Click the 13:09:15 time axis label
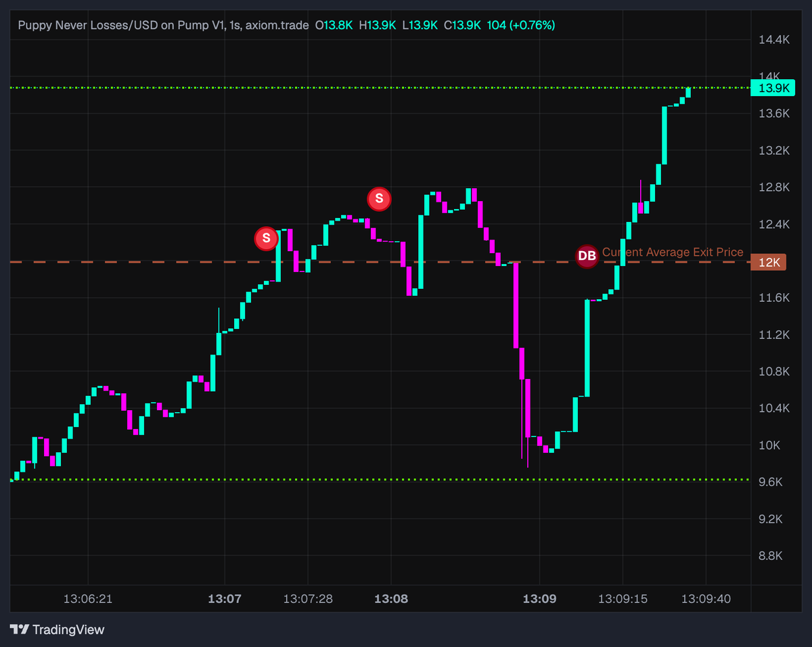Viewport: 812px width, 647px height. tap(623, 599)
